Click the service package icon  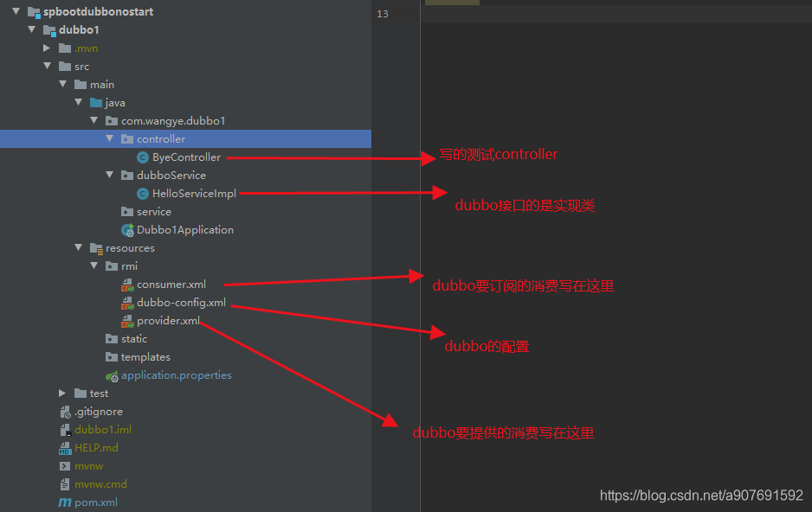tap(127, 212)
